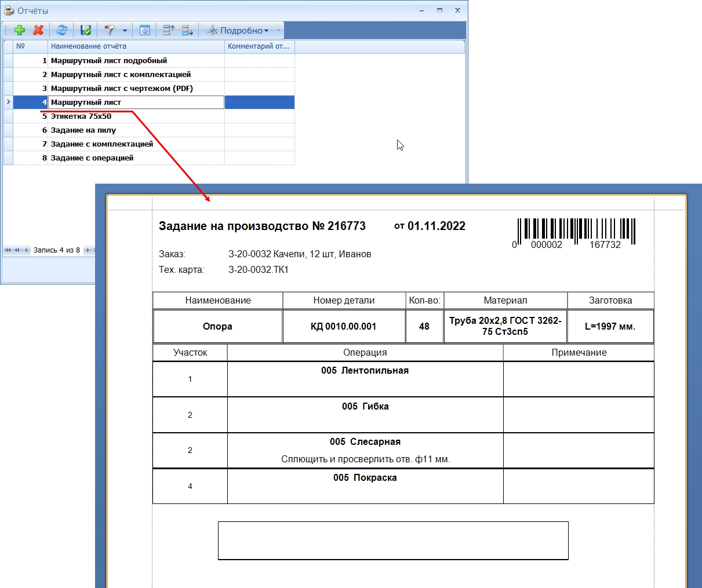Go to next record
This screenshot has width=702, height=588.
pyautogui.click(x=88, y=250)
